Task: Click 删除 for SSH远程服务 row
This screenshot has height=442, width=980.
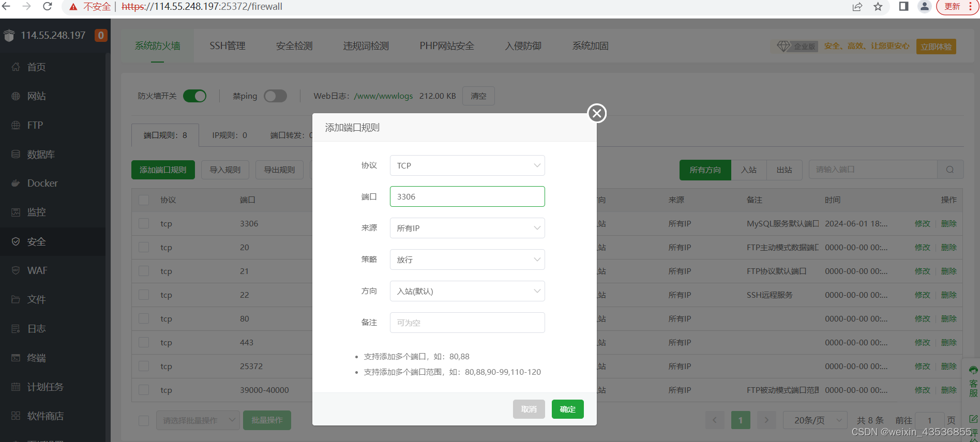Action: click(x=949, y=295)
